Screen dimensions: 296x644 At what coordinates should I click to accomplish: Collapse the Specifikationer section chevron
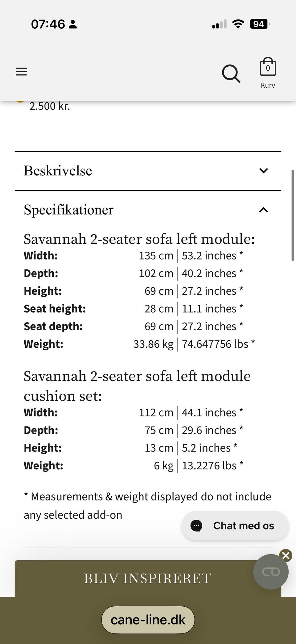point(263,210)
